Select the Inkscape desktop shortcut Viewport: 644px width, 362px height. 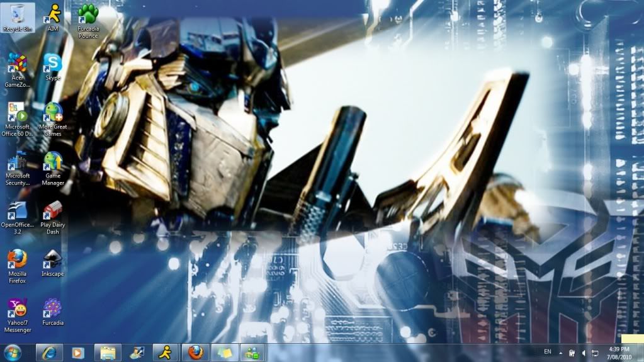(53, 260)
